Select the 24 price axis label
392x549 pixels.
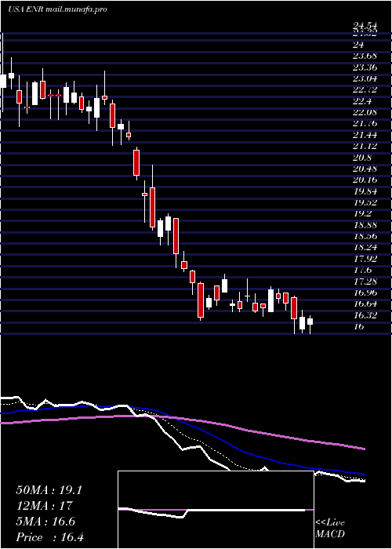point(358,45)
